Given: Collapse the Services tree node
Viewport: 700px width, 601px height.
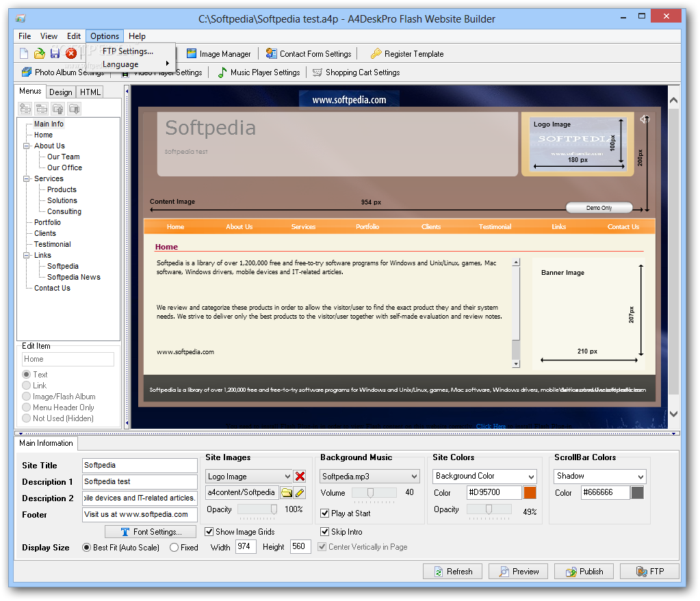Looking at the screenshot, I should coord(26,178).
